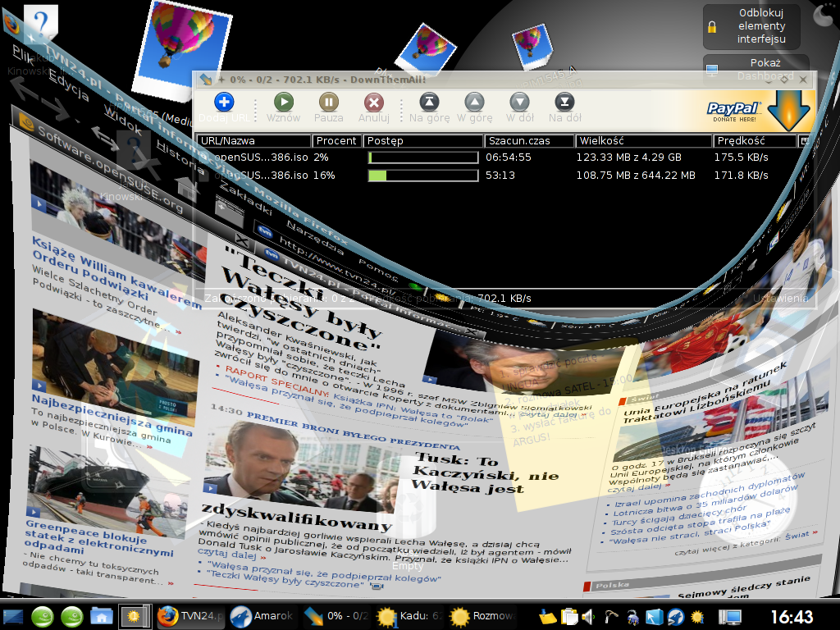Open the Widok menu in Firefox

point(122,120)
